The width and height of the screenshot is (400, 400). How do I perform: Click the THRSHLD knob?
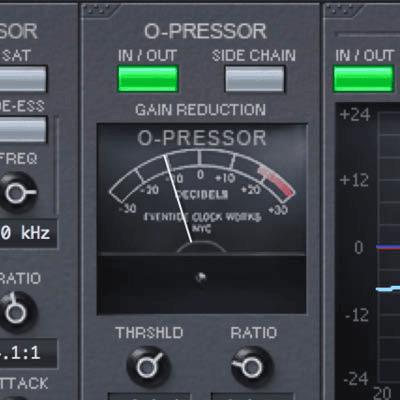(x=149, y=367)
